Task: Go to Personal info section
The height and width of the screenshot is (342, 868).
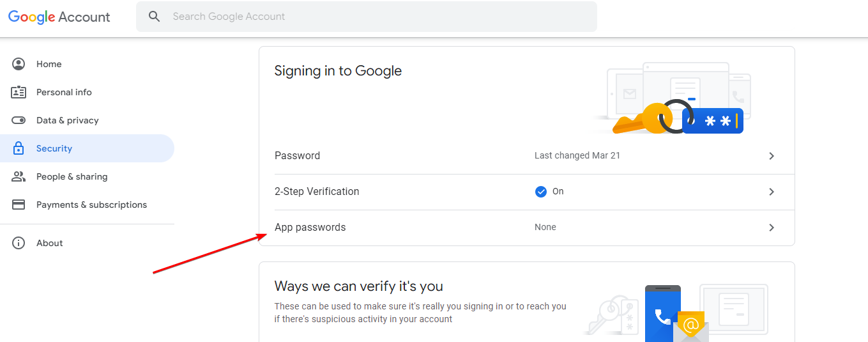Action: 64,92
